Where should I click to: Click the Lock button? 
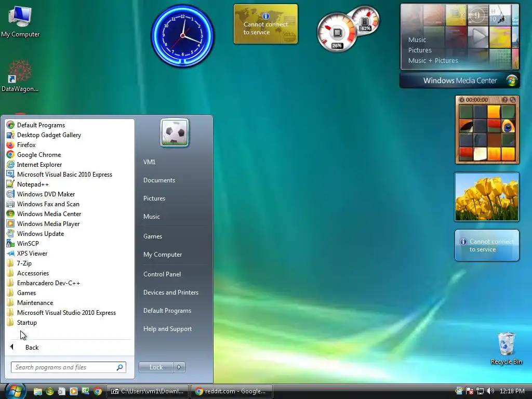pyautogui.click(x=156, y=367)
